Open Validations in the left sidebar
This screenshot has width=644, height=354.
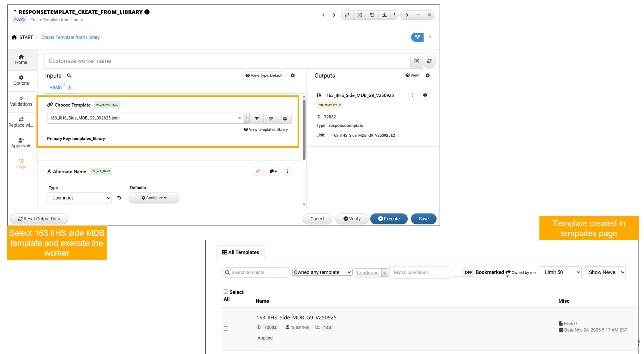pos(21,101)
